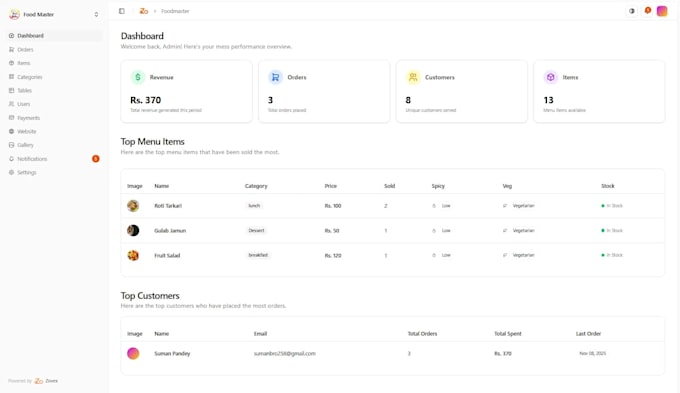This screenshot has height=393, width=680.
Task: Click the Gulab Jamun item thumbnail
Action: [x=133, y=230]
